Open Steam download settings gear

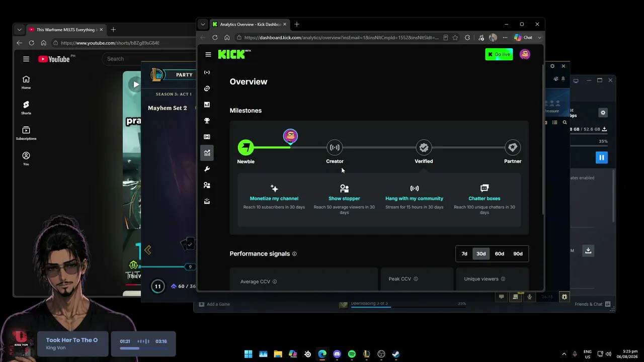[x=603, y=113]
